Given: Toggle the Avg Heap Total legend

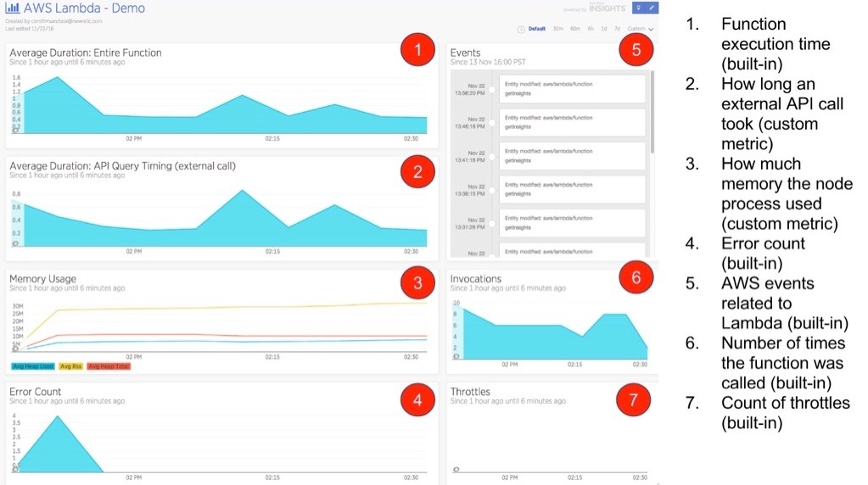Looking at the screenshot, I should click(109, 366).
